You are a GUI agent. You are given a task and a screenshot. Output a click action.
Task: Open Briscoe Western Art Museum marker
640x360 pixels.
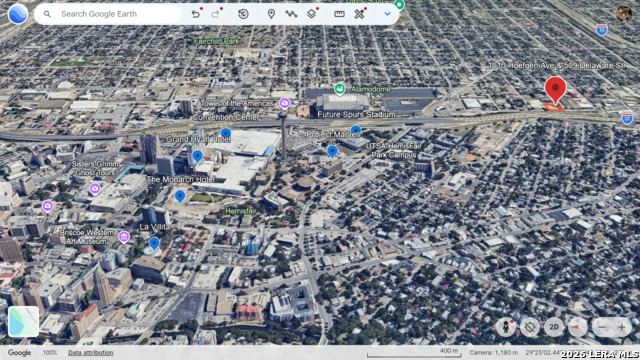[x=124, y=237]
